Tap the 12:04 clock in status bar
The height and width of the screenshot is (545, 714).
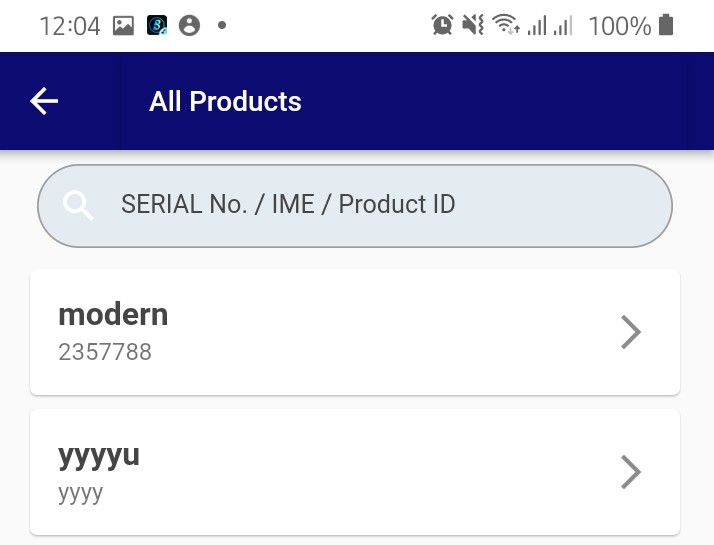coord(70,26)
